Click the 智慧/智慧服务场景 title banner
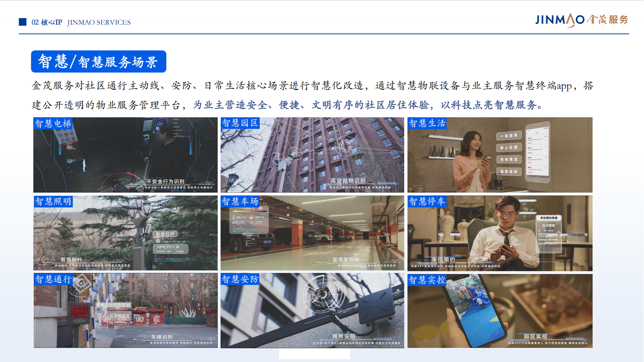Image resolution: width=644 pixels, height=362 pixels. (x=99, y=62)
